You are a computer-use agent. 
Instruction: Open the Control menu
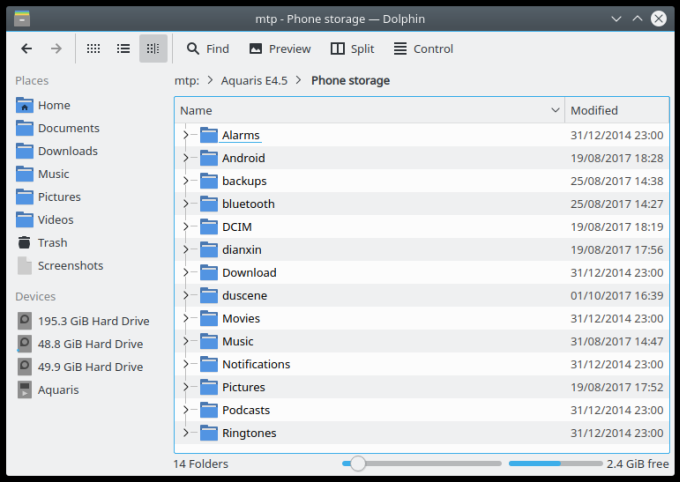423,49
